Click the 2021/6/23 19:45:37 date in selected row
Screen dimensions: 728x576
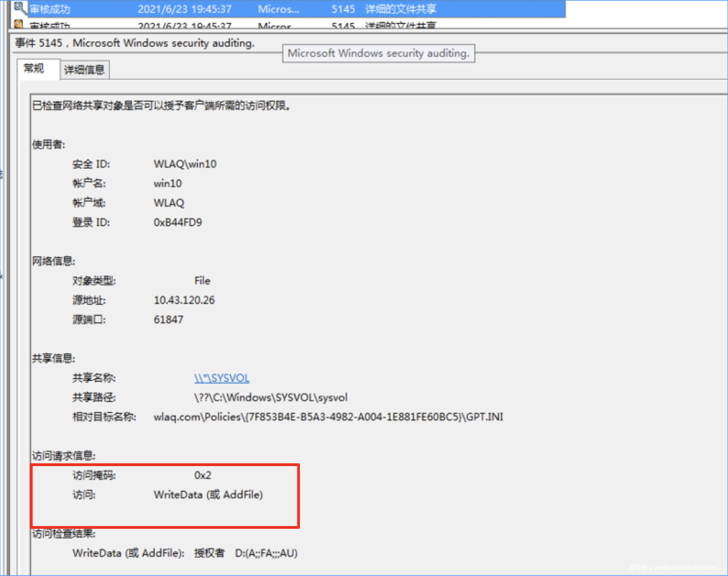pyautogui.click(x=184, y=9)
